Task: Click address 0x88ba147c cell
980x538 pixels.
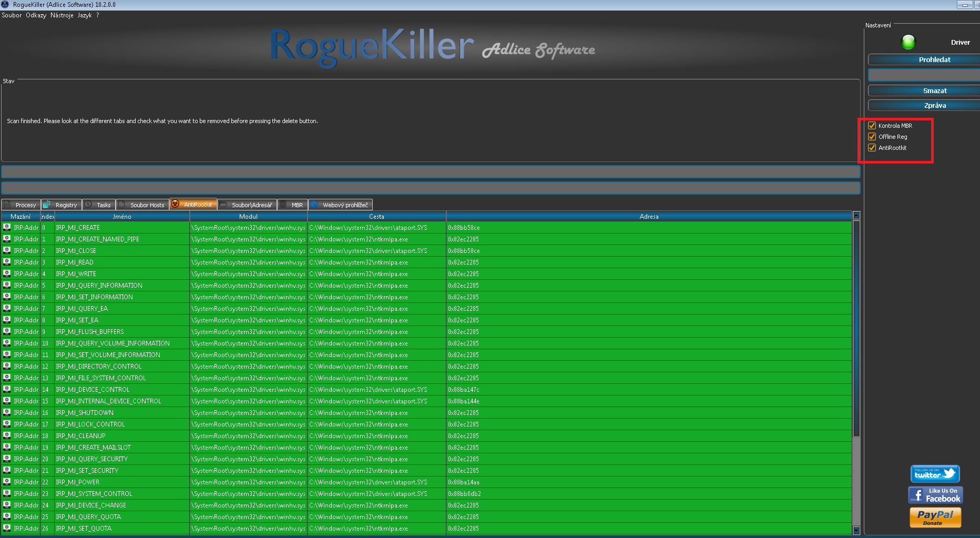Action: click(x=649, y=390)
